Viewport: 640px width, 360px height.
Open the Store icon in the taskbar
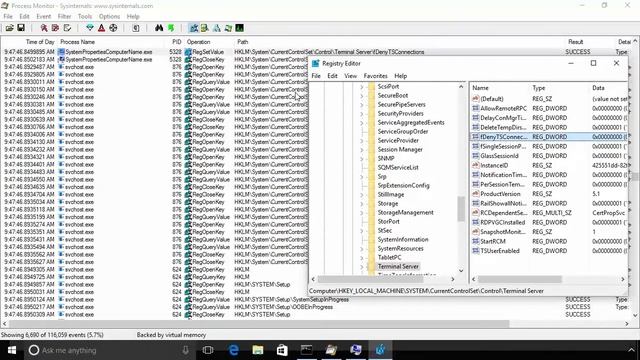(x=282, y=350)
